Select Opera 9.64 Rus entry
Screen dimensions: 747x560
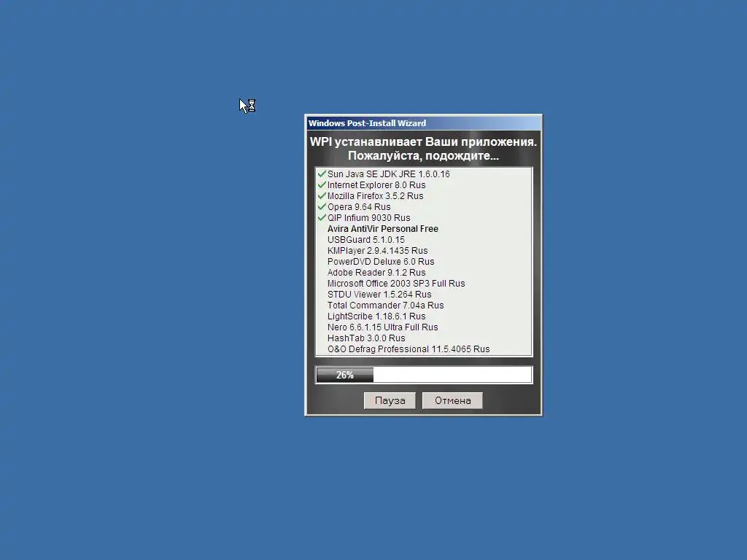coord(359,207)
